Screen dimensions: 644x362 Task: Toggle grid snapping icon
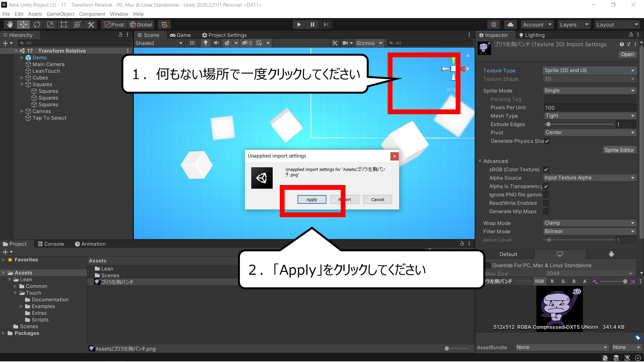click(x=164, y=24)
